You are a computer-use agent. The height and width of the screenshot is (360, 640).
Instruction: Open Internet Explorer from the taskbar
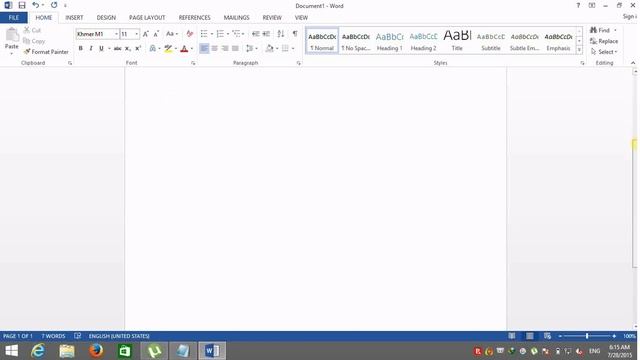pyautogui.click(x=38, y=351)
